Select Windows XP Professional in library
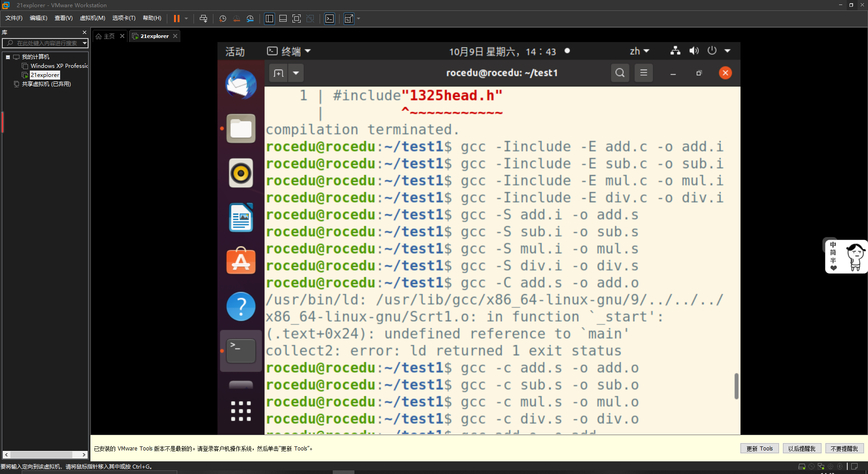This screenshot has width=868, height=474. [x=59, y=66]
